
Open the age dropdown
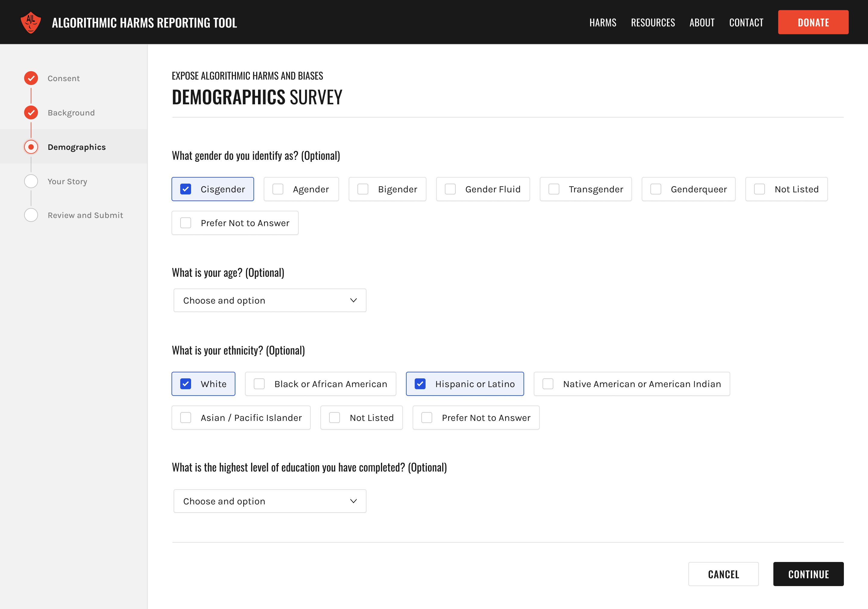click(270, 301)
